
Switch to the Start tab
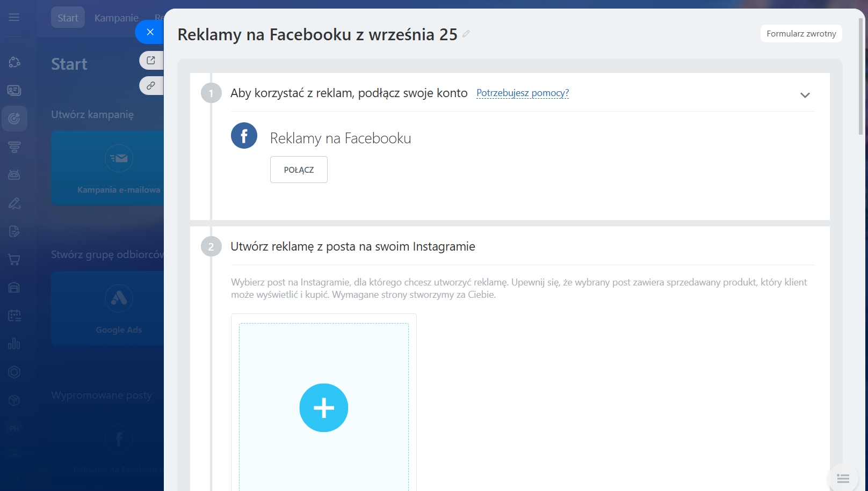[x=68, y=18]
